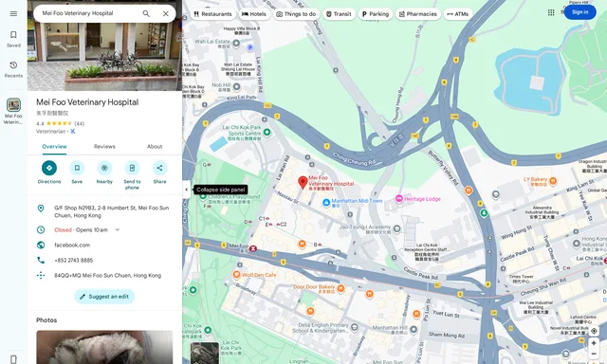This screenshot has width=607, height=364.
Task: Open the hospital storefront header photo
Action: coord(104,56)
